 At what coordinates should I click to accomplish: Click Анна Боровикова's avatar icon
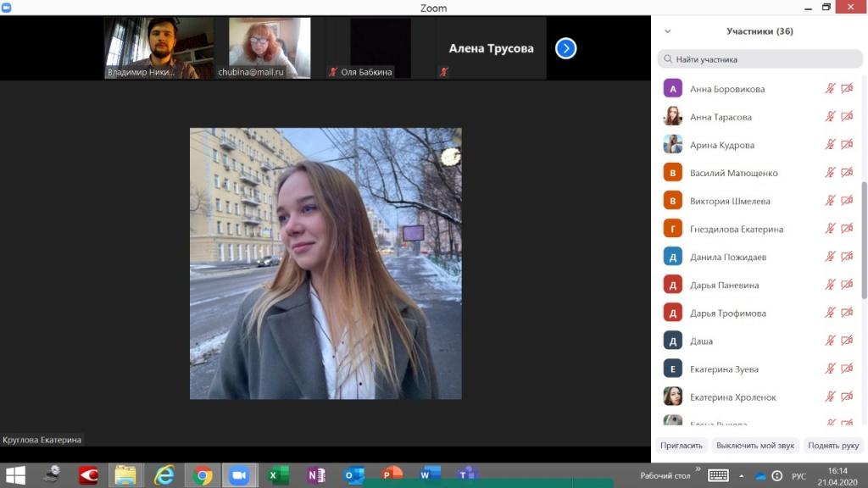(672, 88)
